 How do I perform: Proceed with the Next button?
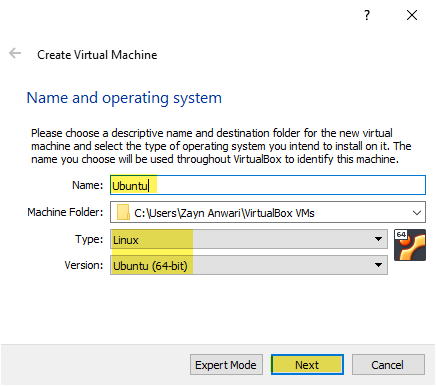[x=307, y=365]
